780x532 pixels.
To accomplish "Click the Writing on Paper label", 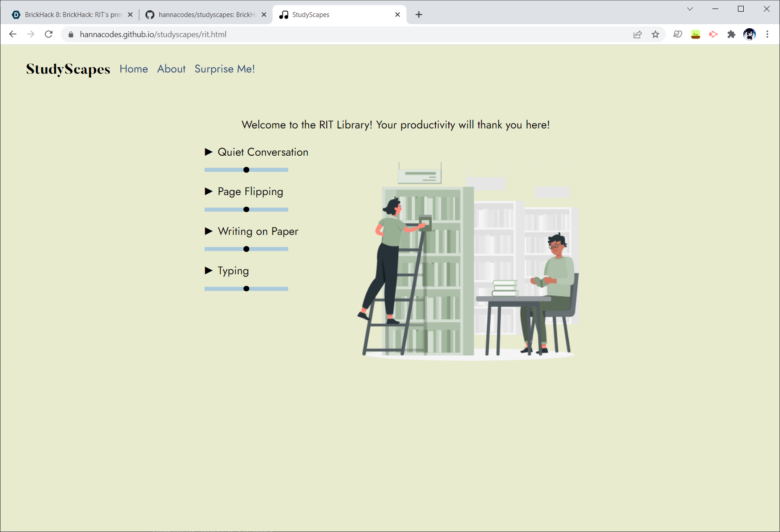I will click(x=258, y=231).
